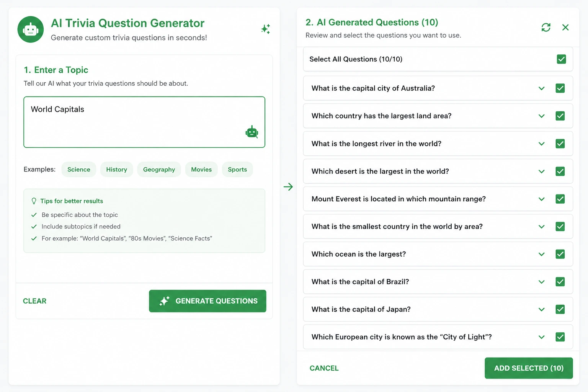Uncheck the smallest country question
The width and height of the screenshot is (588, 392).
(560, 226)
